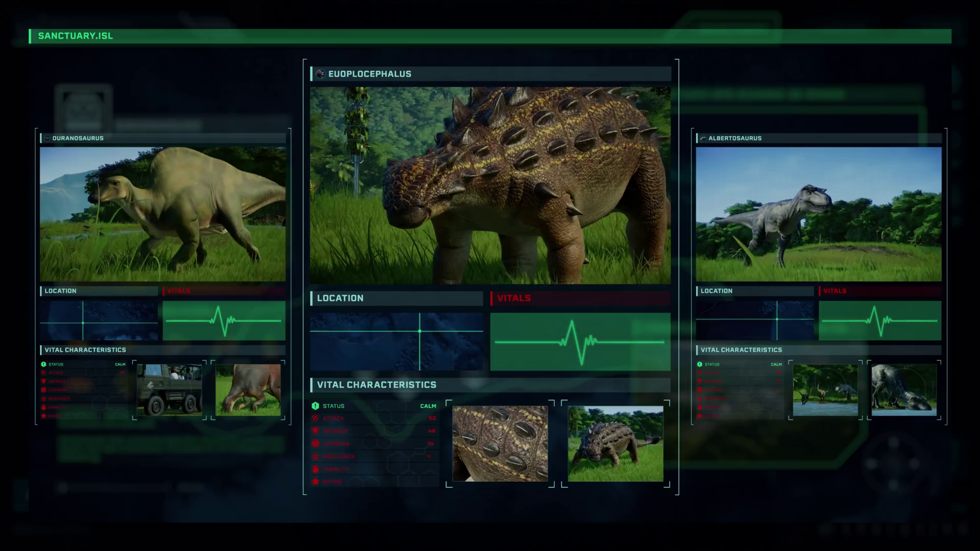Screen dimensions: 980x551
Task: Click Euoplocephalus ATTACK value 52
Action: (x=432, y=418)
